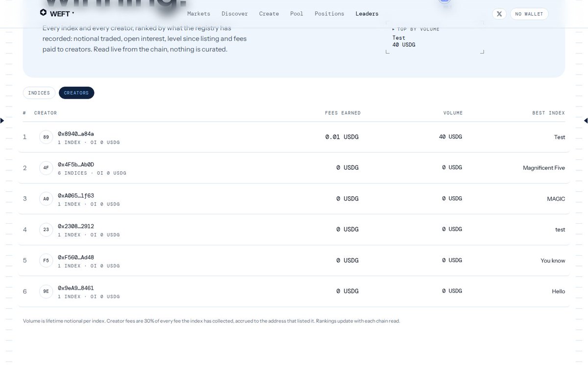588x368 pixels.
Task: Click the footnote about creator fees
Action: 212,321
